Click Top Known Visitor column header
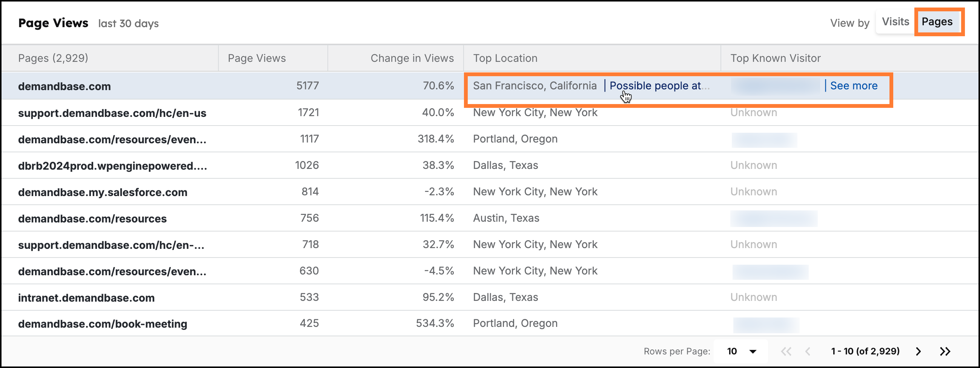The image size is (980, 368). tap(775, 58)
